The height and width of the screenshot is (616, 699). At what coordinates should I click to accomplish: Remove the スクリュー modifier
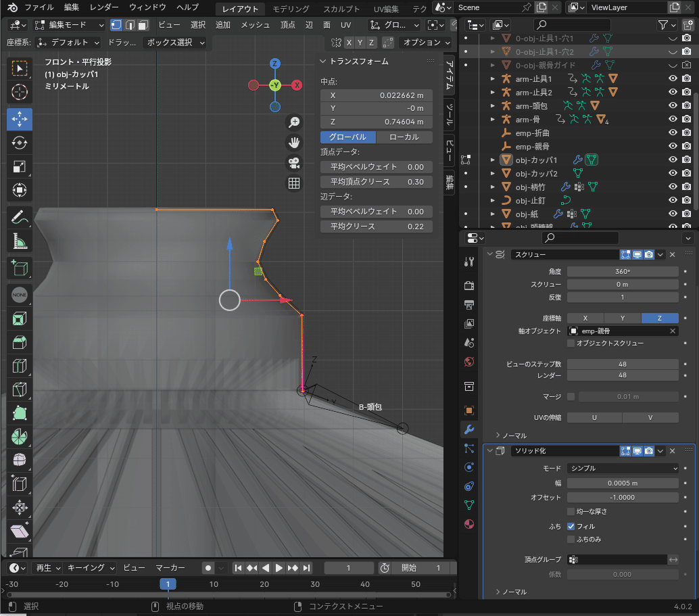tap(673, 255)
